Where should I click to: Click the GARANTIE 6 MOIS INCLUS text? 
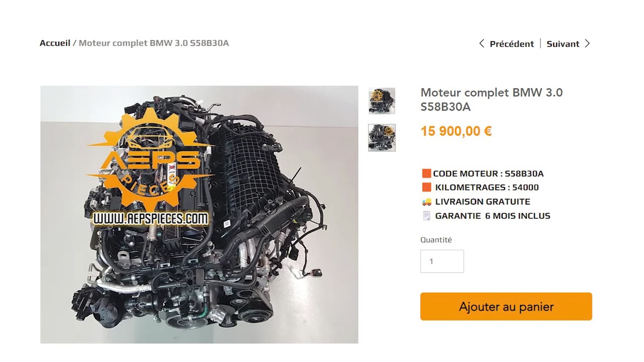[493, 216]
